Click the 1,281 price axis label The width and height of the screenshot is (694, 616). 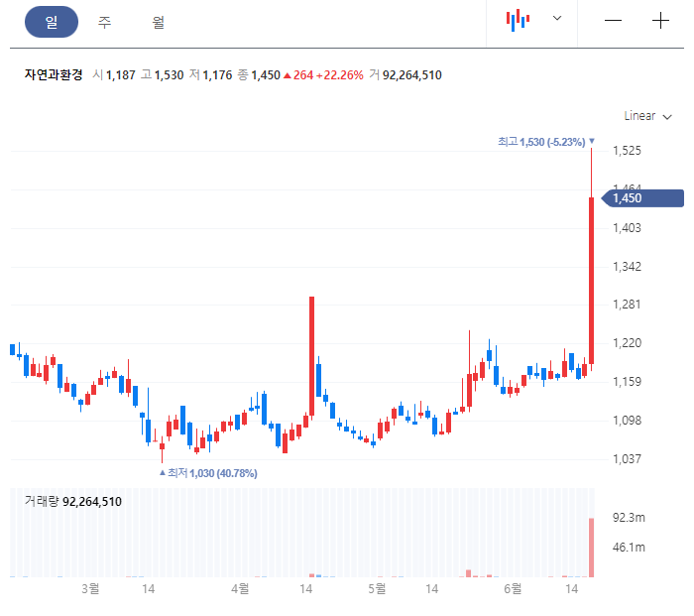click(627, 305)
